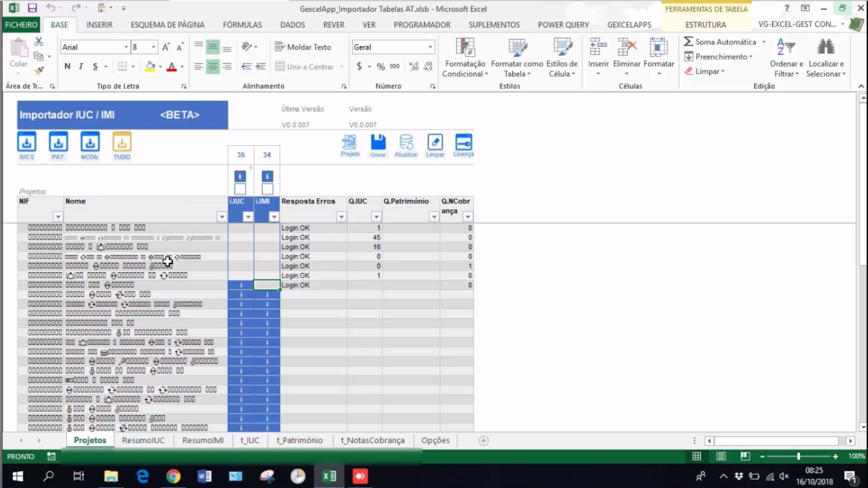Click the Cut scissors icon
This screenshot has width=868, height=488.
tap(39, 42)
